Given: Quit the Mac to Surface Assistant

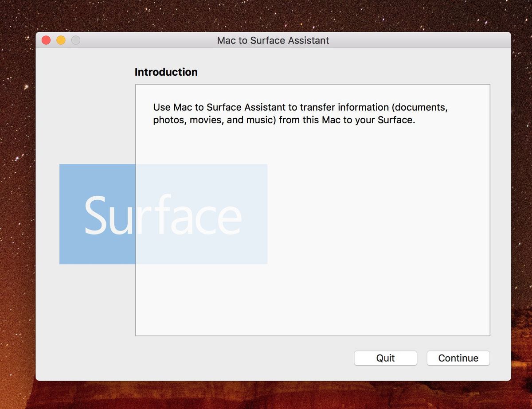Looking at the screenshot, I should click(x=385, y=358).
